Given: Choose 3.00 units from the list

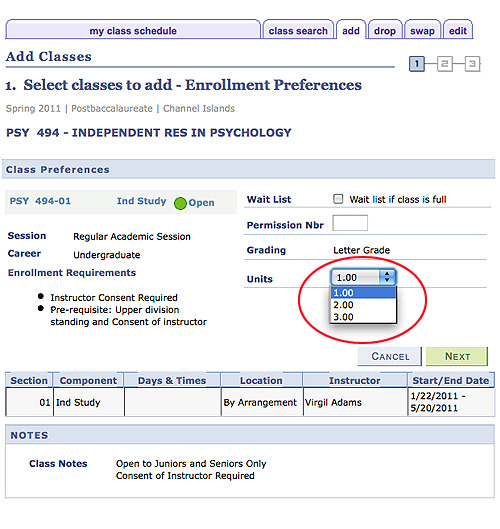Looking at the screenshot, I should [363, 317].
